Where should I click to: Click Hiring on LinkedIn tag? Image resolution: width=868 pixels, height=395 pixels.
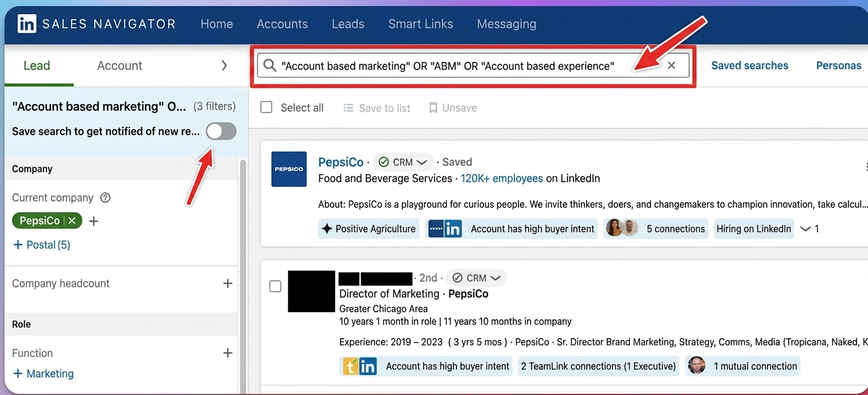click(x=754, y=229)
